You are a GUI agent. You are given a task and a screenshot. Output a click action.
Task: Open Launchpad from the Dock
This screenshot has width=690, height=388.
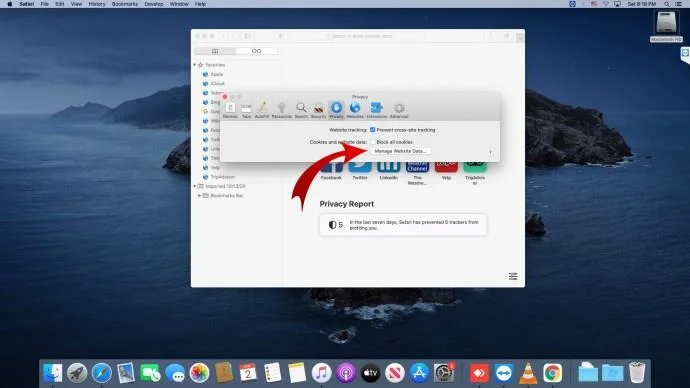77,373
